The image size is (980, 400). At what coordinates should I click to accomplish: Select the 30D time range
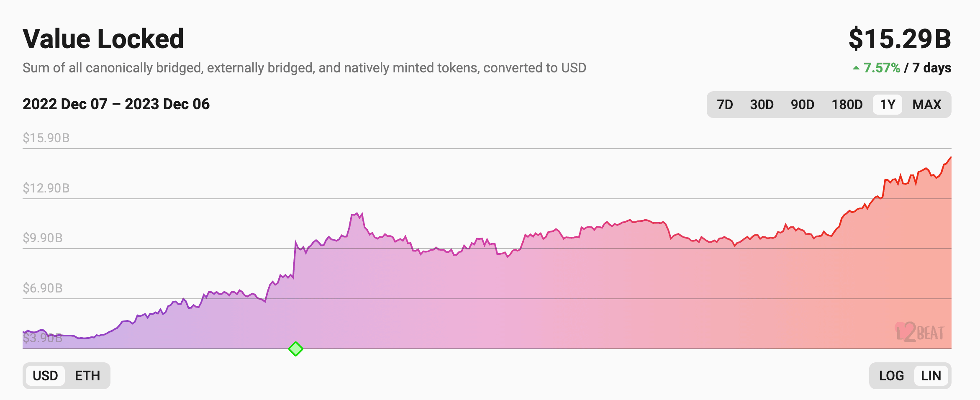tap(762, 105)
